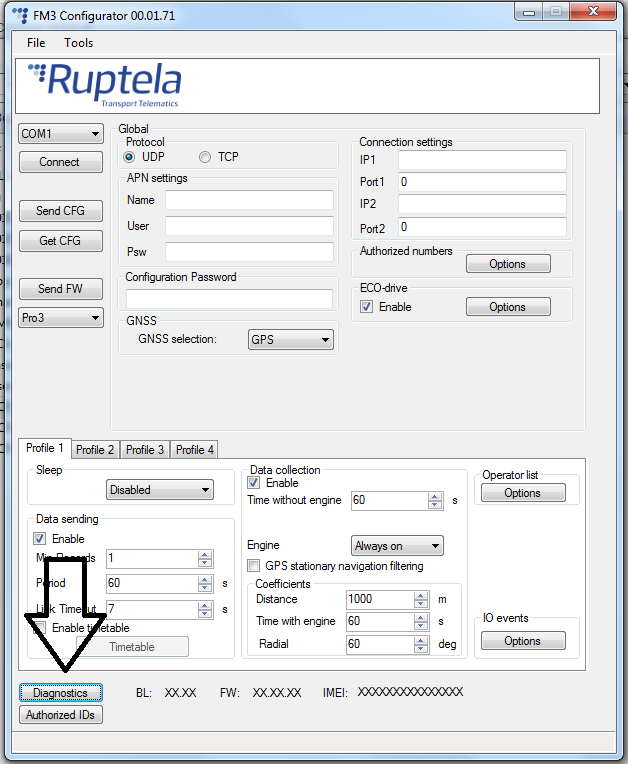The width and height of the screenshot is (628, 764).
Task: Select the UDP protocol radio button
Action: click(x=129, y=157)
